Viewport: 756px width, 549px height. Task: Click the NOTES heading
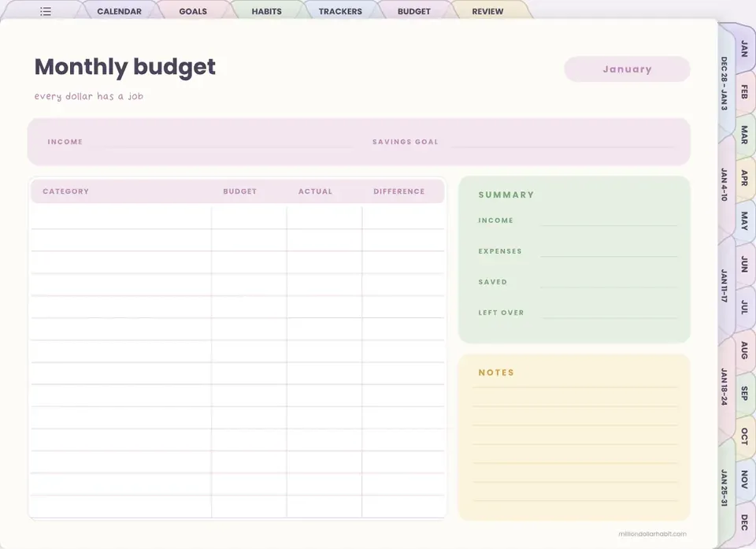496,373
